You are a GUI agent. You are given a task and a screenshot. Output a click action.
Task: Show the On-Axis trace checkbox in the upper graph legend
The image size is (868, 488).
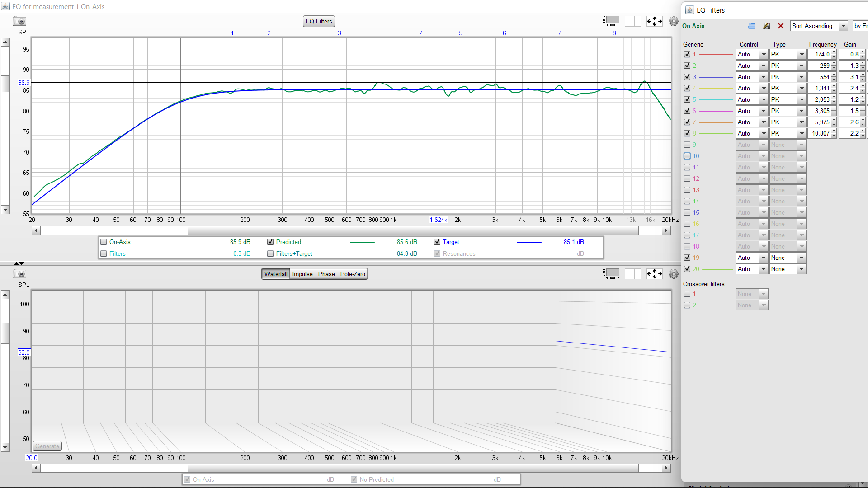pos(104,242)
